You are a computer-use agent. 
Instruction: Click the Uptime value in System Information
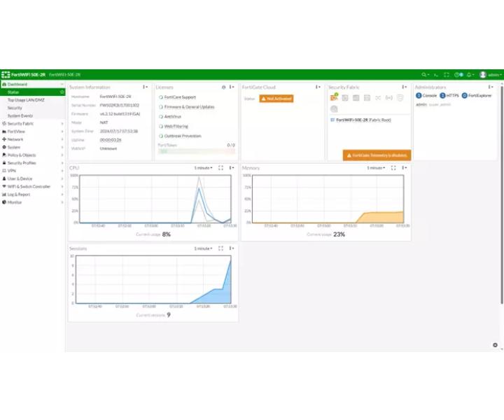(111, 140)
